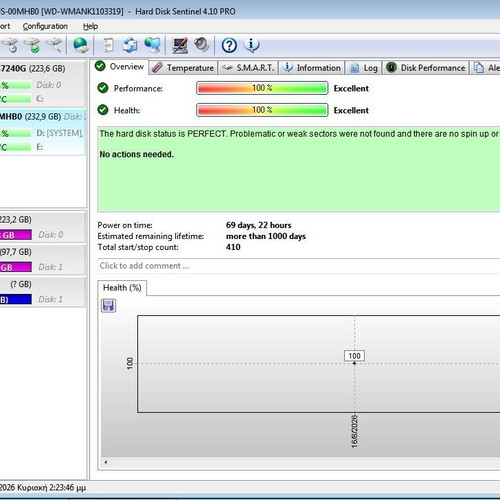Viewport: 500px width, 500px height.
Task: Click the comment field 'Click to add comment ...'
Action: (299, 266)
